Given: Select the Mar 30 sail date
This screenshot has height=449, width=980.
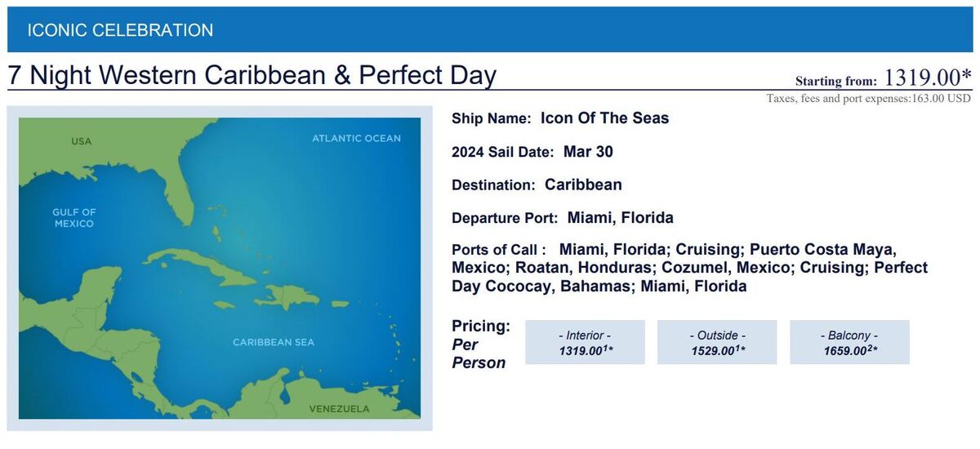Looking at the screenshot, I should (588, 152).
